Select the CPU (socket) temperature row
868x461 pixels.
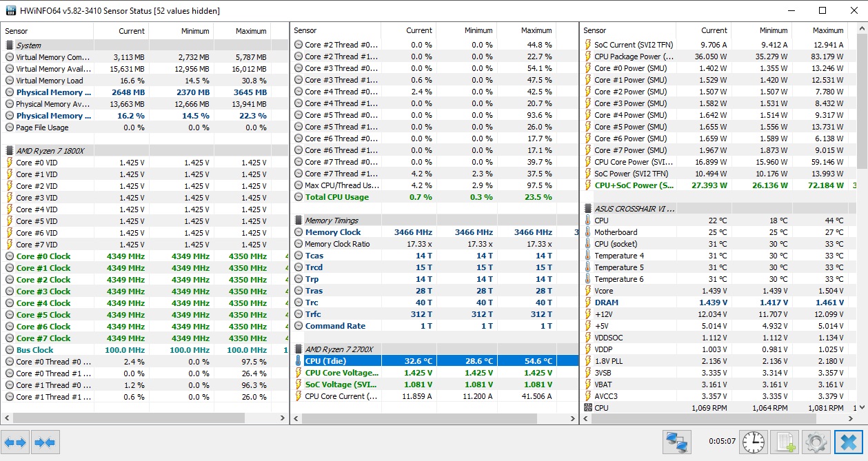pos(718,244)
